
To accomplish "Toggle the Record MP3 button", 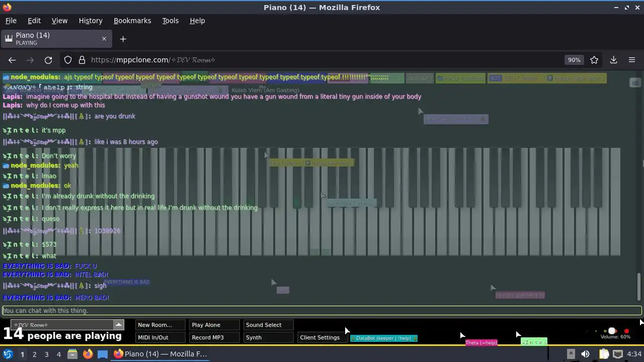I will tap(214, 337).
